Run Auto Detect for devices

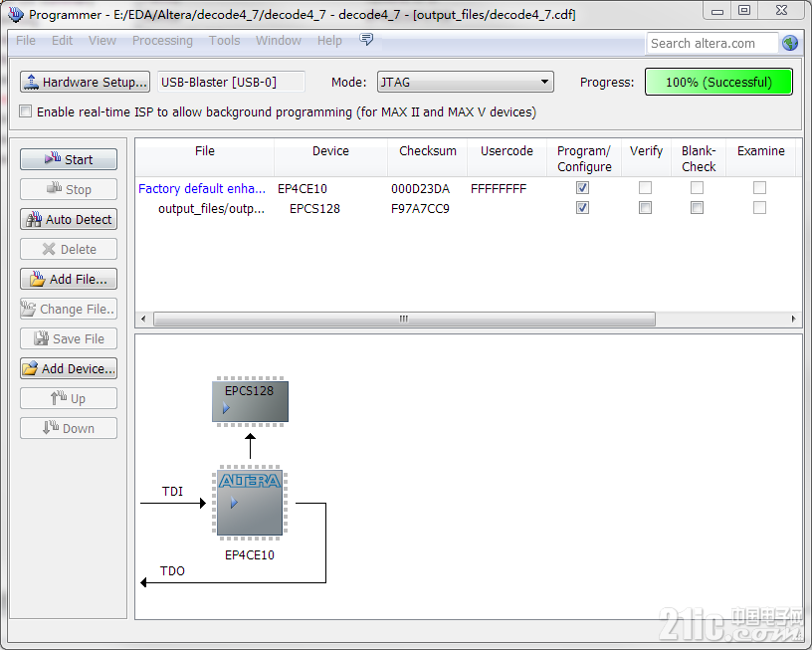click(69, 219)
